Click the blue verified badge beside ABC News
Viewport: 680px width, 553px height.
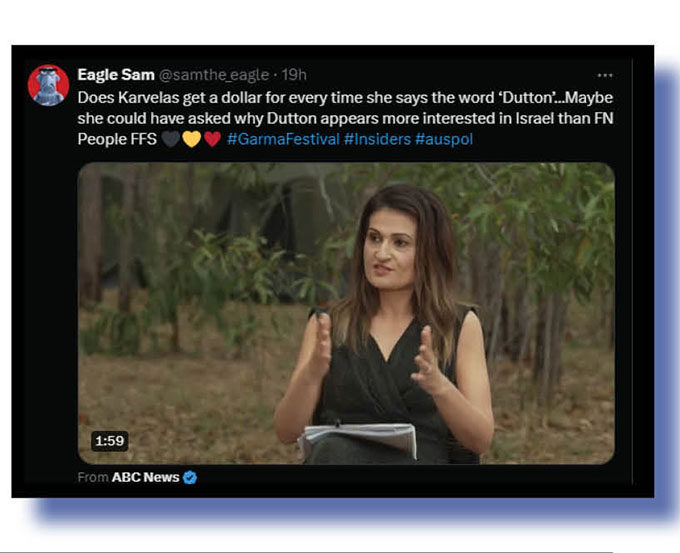[x=190, y=477]
